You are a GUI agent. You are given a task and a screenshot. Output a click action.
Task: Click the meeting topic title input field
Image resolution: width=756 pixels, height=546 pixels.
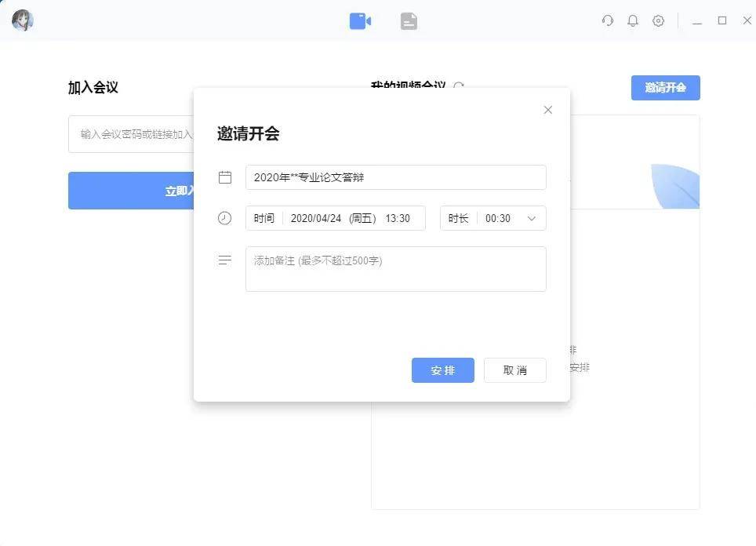point(396,177)
